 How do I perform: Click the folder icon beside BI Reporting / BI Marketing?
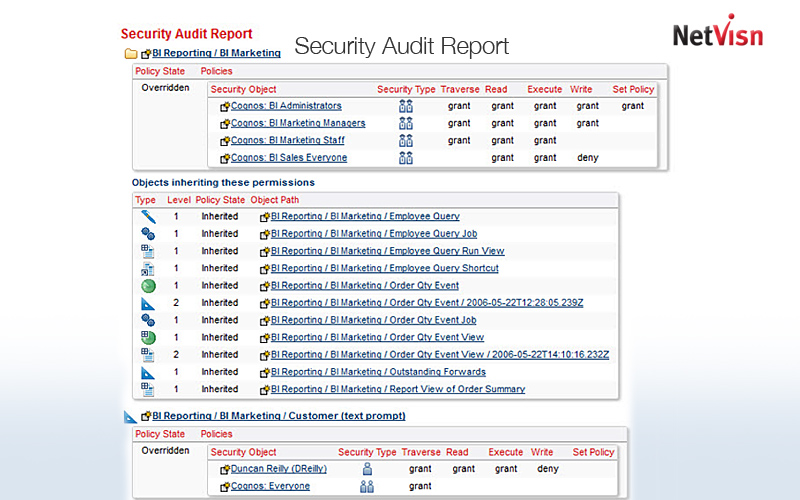(x=131, y=54)
